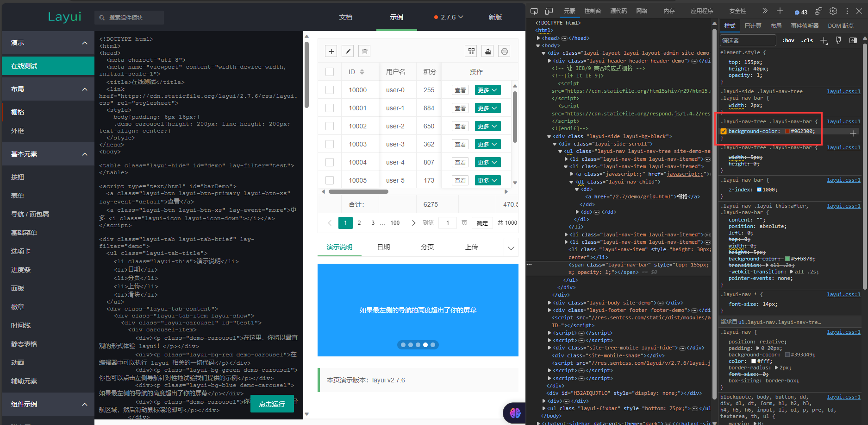
Task: Show more DevTools tabs chevron
Action: point(765,11)
